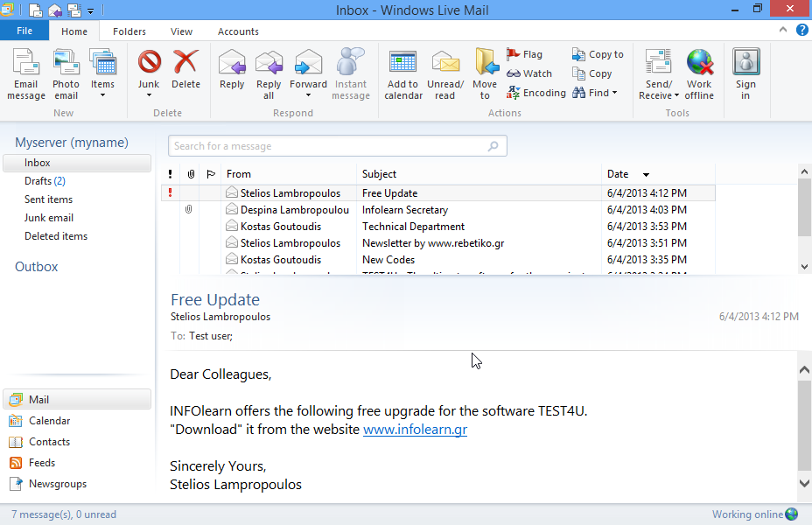Select the Infolearn Secretary message

point(438,210)
